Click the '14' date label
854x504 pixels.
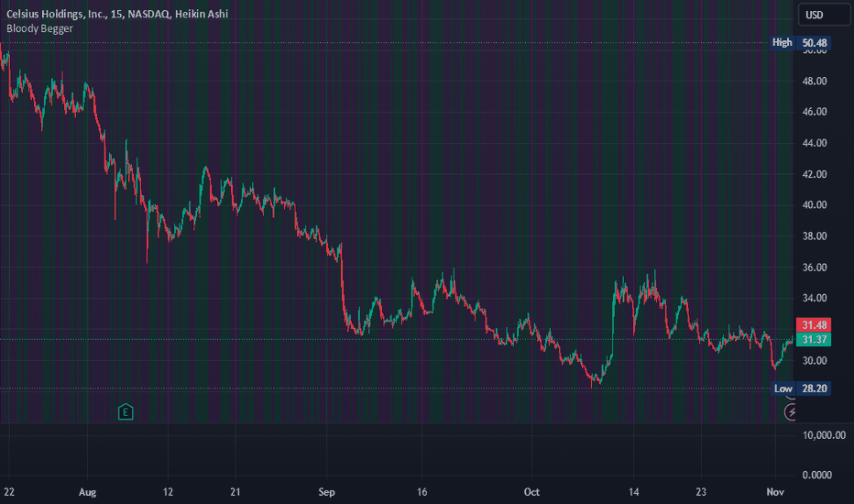(x=633, y=492)
